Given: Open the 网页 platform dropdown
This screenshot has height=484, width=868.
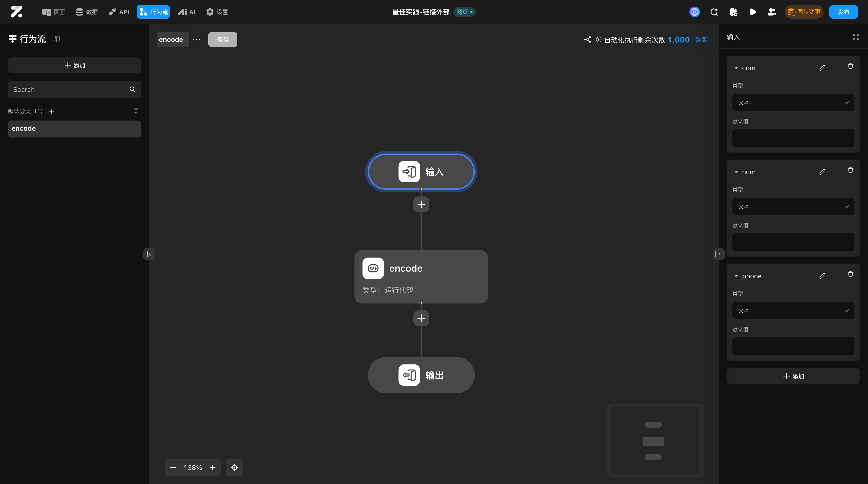Looking at the screenshot, I should [464, 12].
